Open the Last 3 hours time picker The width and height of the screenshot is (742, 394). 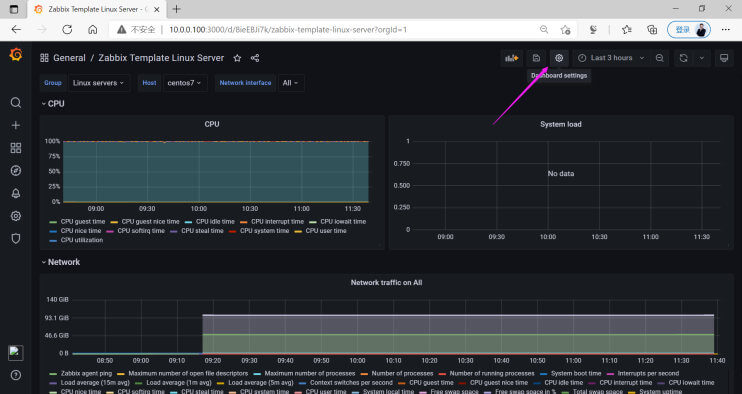[611, 58]
